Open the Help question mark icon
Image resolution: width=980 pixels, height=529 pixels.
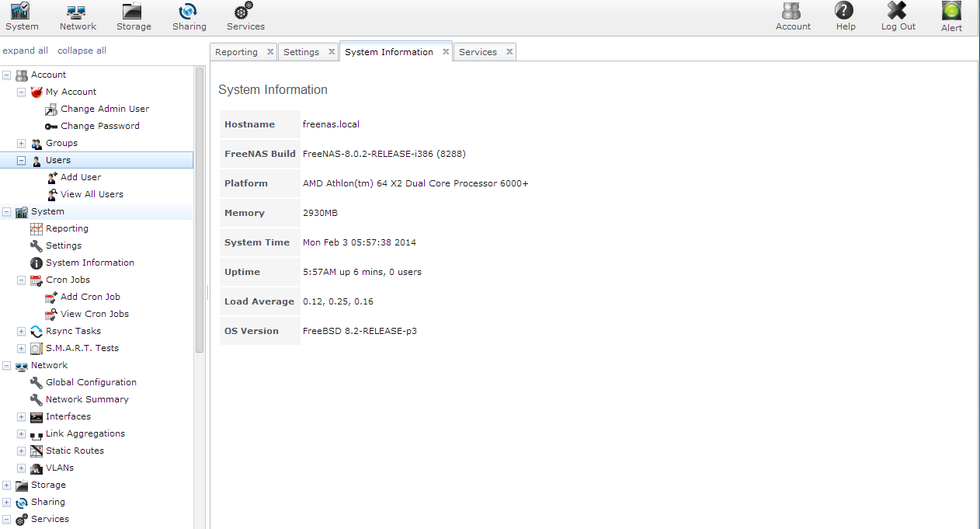click(x=844, y=11)
